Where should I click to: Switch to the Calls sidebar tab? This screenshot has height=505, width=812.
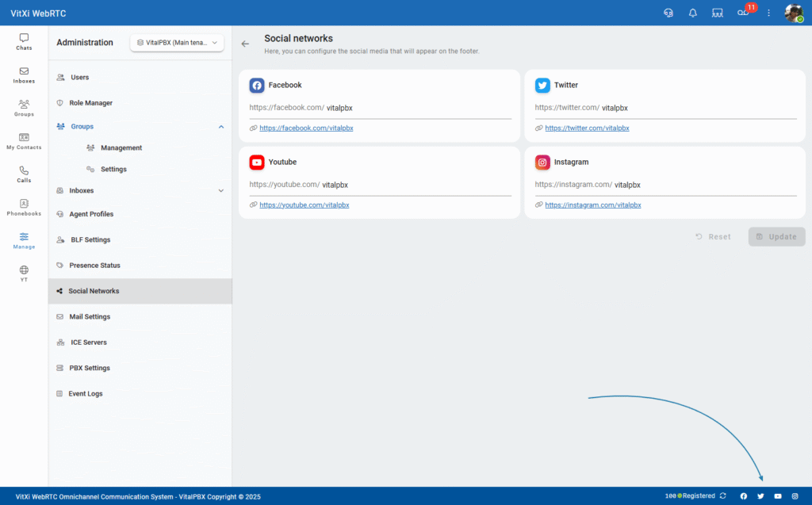[24, 174]
